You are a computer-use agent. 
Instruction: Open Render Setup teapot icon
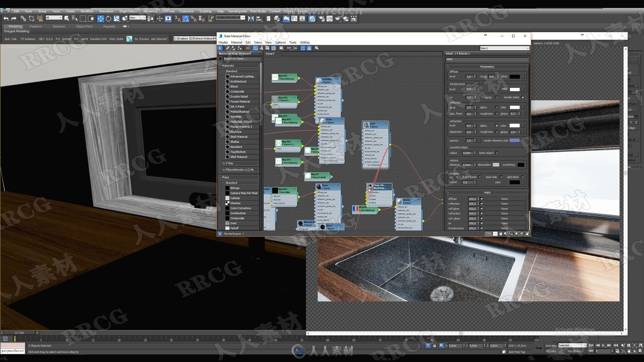[x=321, y=19]
